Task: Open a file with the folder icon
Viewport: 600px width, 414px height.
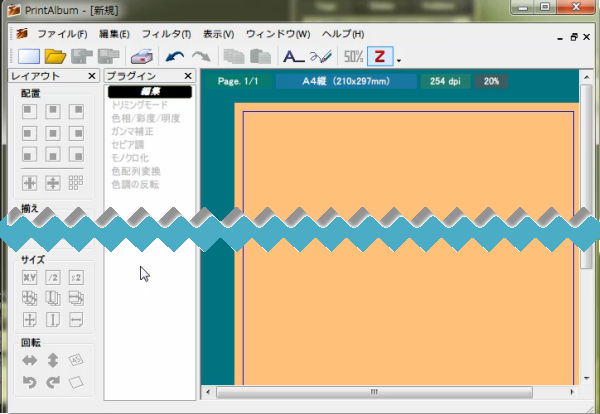Action: tap(55, 57)
